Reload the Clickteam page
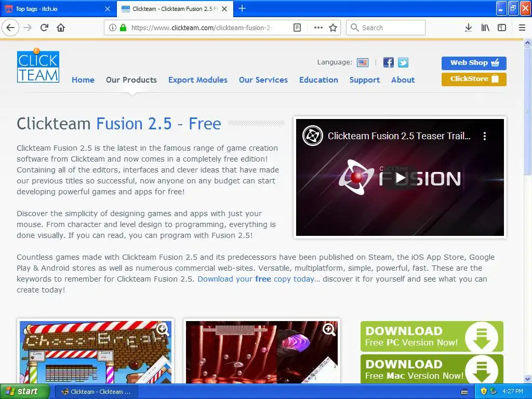 coord(44,28)
